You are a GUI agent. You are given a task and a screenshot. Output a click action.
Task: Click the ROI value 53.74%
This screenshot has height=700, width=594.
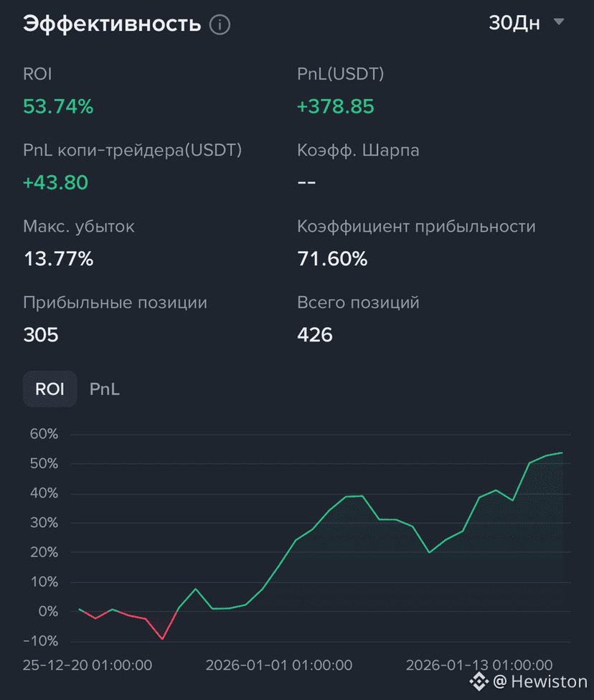click(58, 106)
